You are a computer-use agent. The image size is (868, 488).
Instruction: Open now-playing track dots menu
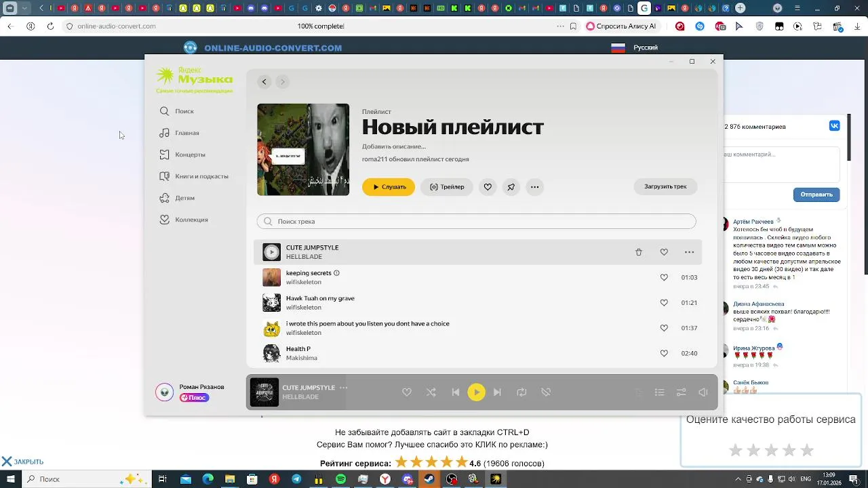point(343,388)
